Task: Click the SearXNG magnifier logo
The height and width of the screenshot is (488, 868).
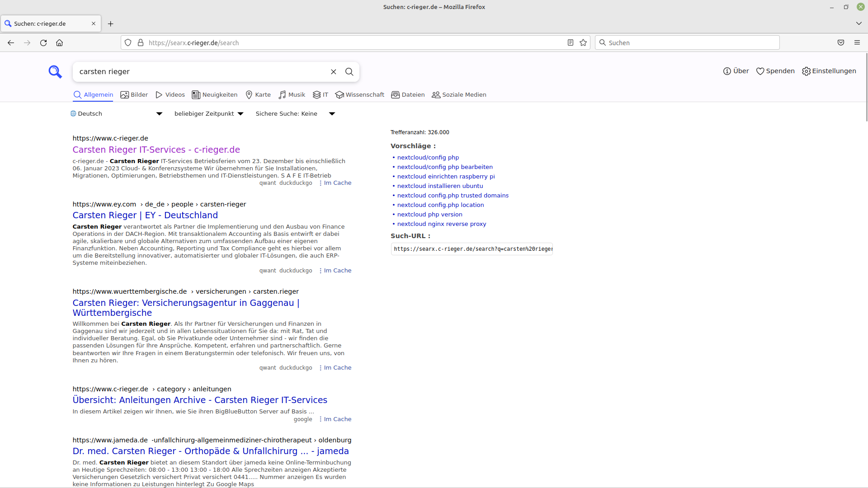Action: (x=55, y=71)
